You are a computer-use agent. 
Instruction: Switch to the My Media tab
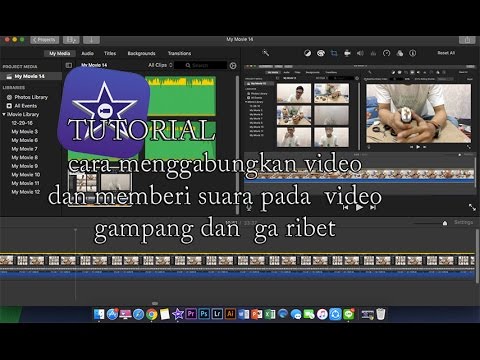[60, 53]
